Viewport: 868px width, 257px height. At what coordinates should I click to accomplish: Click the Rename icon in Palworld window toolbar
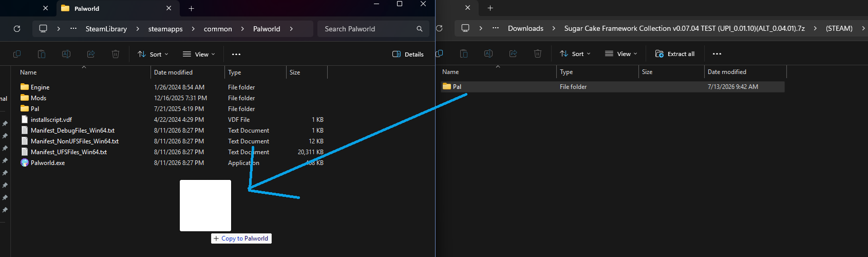(66, 54)
